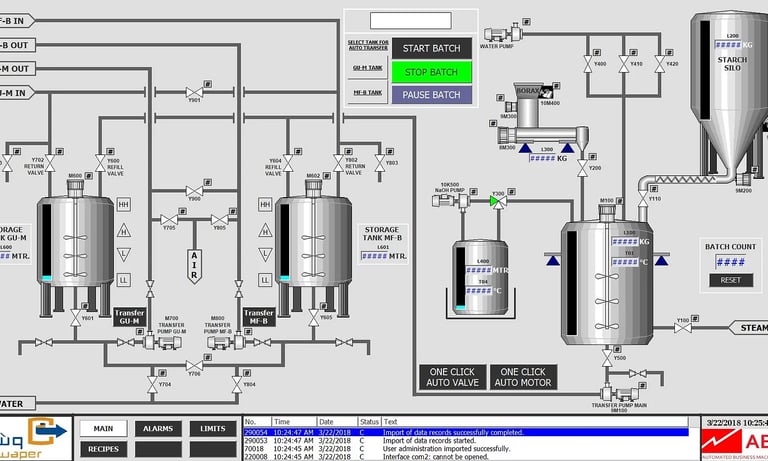Viewport: 768px width, 461px height.
Task: Select the Y400 valve
Action: click(x=588, y=64)
